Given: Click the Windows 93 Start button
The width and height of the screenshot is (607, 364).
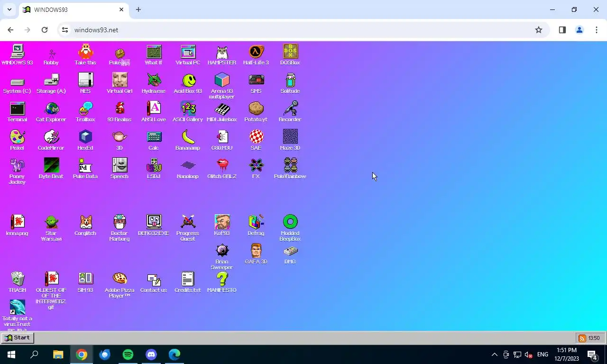Looking at the screenshot, I should point(17,338).
